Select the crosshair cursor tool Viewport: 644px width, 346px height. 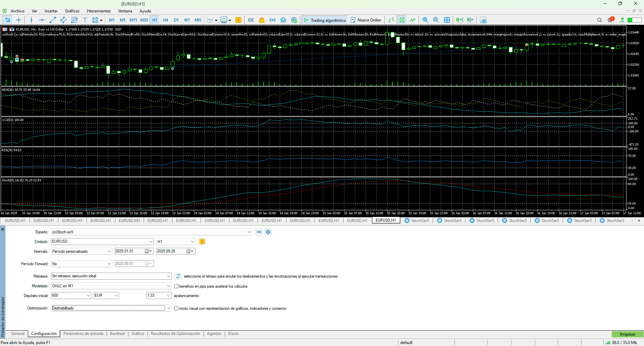coord(18,20)
